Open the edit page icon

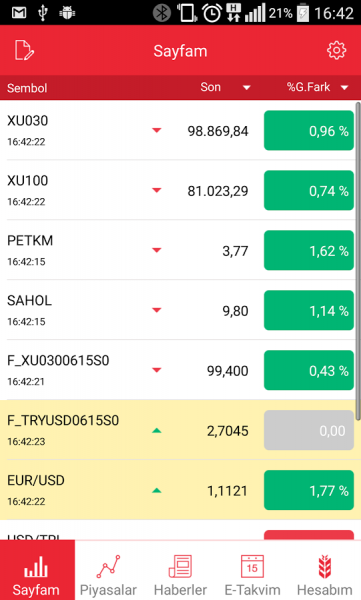point(25,51)
